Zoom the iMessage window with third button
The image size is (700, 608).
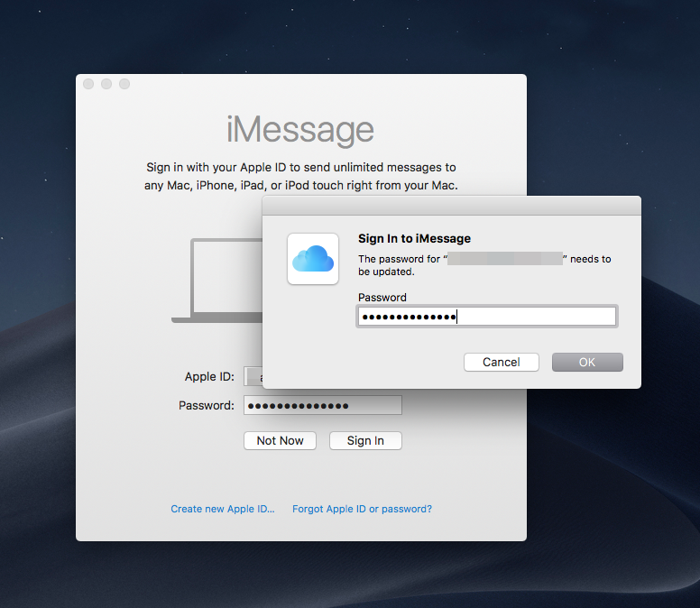click(x=124, y=84)
